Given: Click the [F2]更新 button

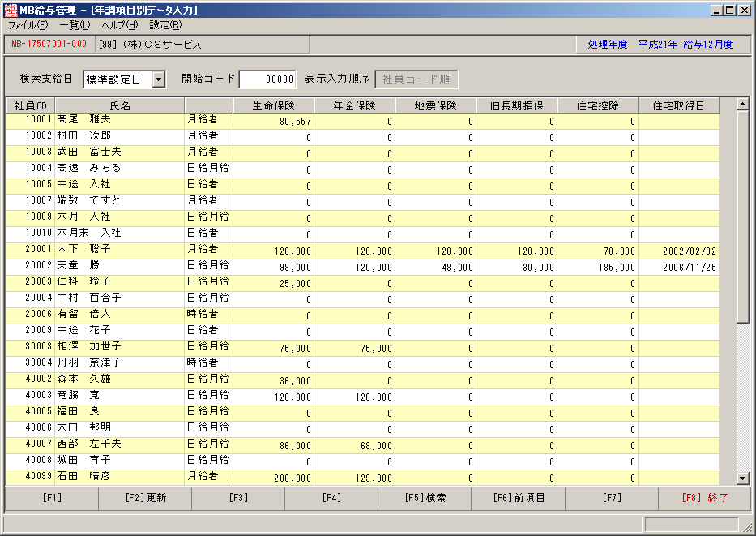Looking at the screenshot, I should pyautogui.click(x=145, y=498).
